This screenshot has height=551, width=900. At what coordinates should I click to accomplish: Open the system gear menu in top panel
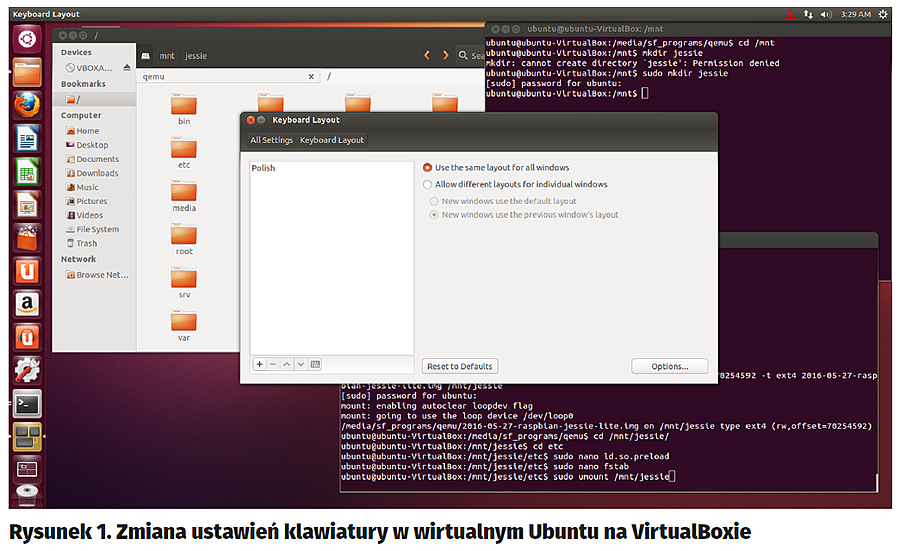pos(882,14)
